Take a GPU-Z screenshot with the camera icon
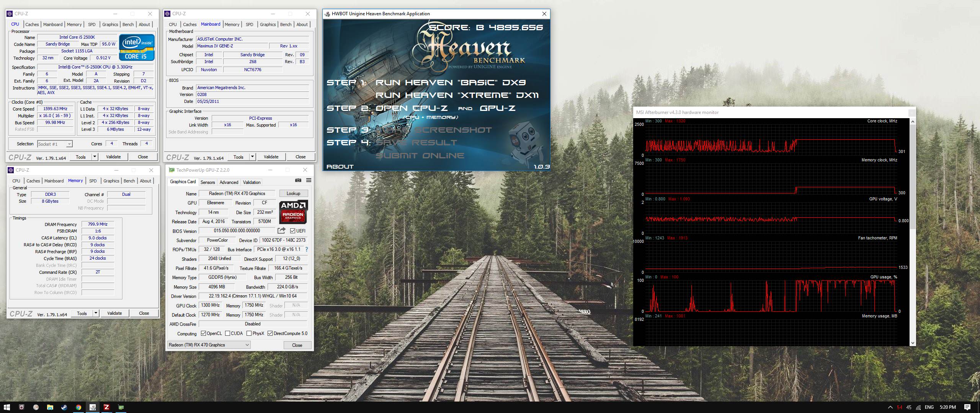980x413 pixels. 298,180
